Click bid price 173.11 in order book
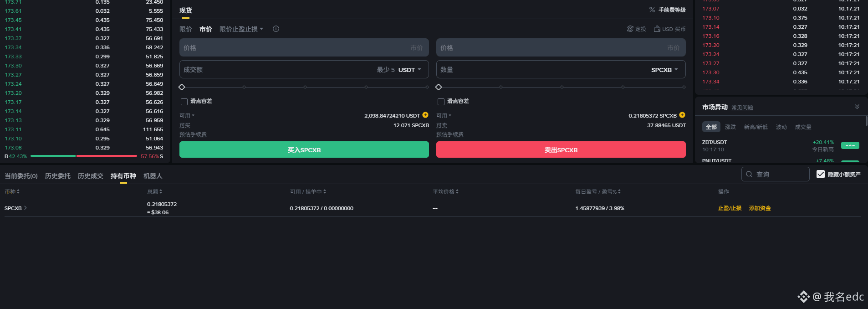Viewport: 868px width, 309px height. point(13,129)
